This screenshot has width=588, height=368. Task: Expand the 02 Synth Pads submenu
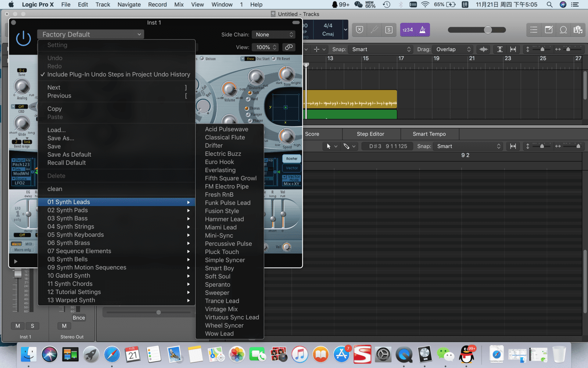[116, 210]
